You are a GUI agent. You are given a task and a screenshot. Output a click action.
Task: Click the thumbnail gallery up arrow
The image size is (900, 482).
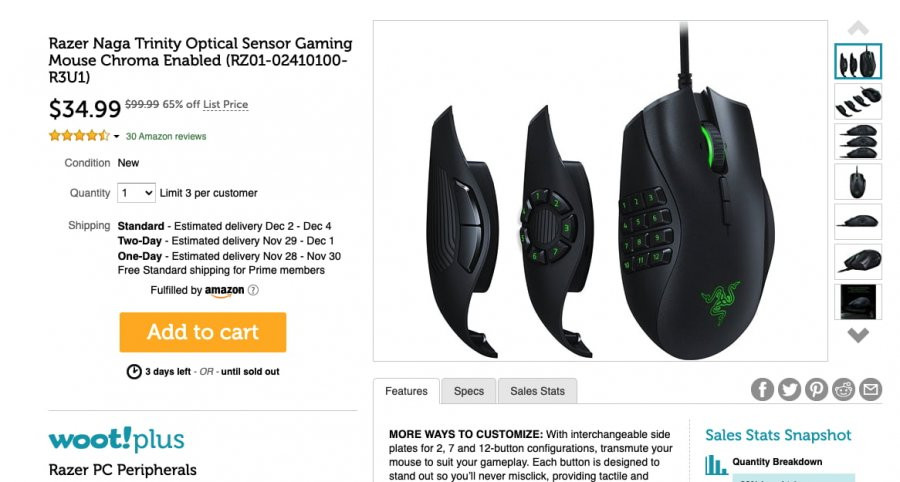[x=858, y=28]
